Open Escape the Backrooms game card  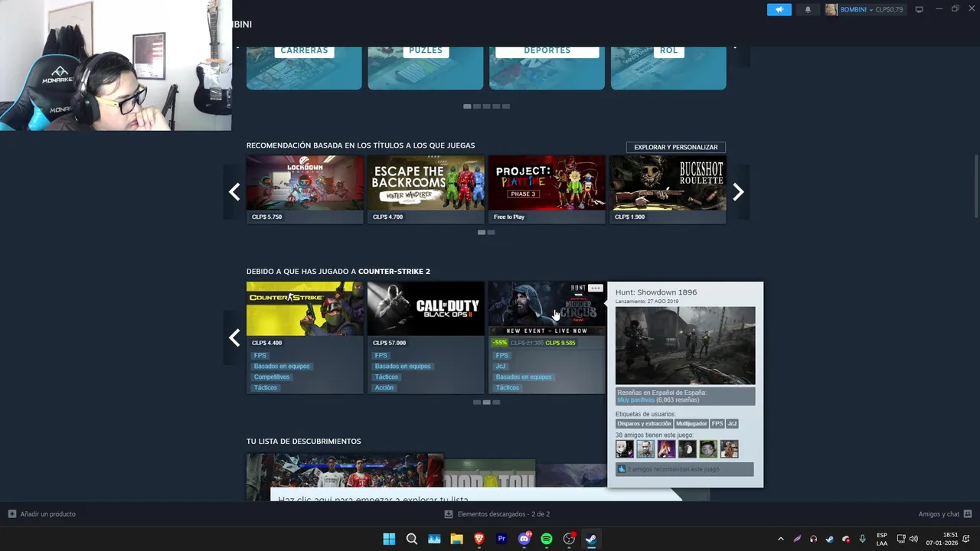click(x=426, y=189)
